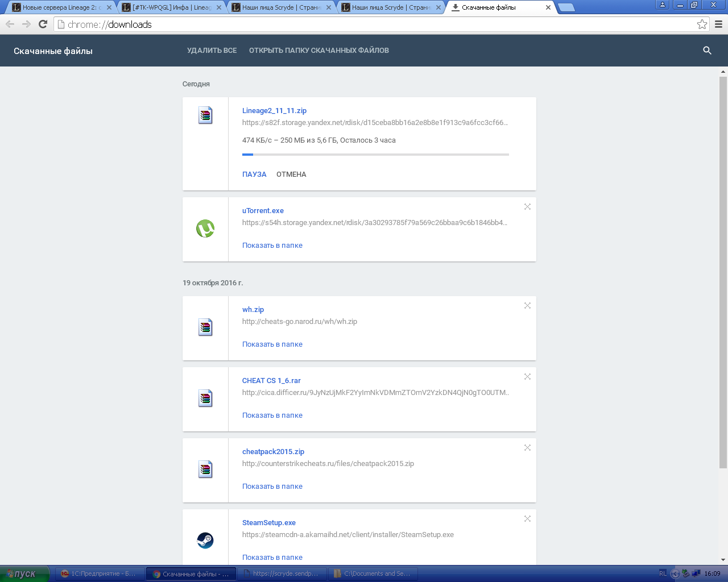This screenshot has height=582, width=728.
Task: Open the Chrome hamburger menu
Action: [718, 24]
